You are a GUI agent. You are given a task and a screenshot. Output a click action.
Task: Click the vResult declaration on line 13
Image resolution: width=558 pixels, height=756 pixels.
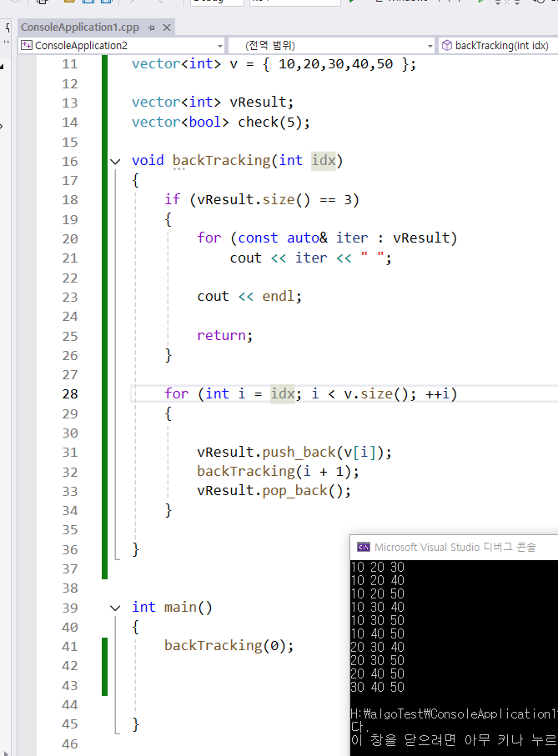(x=213, y=103)
